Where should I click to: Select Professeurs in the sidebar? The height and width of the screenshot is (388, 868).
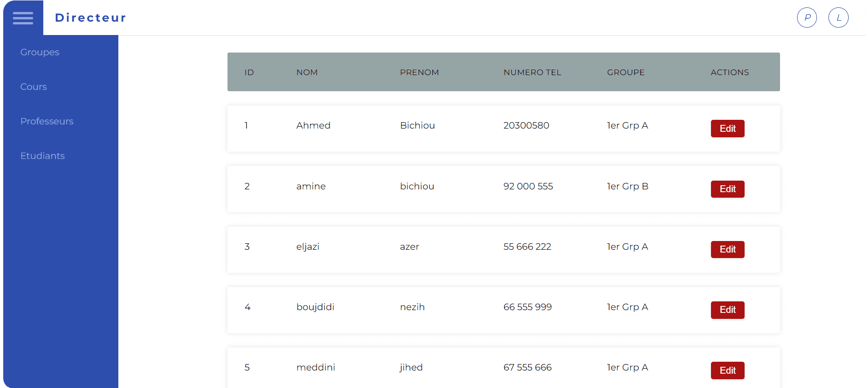(x=47, y=121)
